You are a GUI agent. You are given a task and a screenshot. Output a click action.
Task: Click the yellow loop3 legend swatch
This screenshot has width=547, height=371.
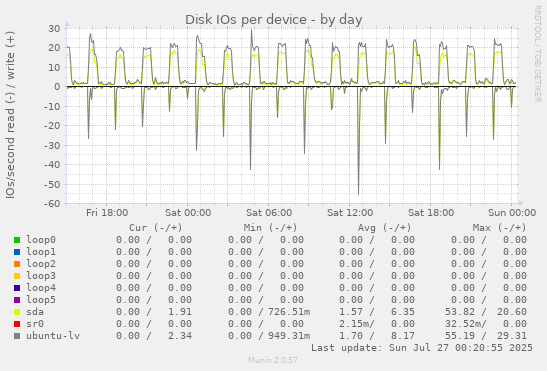tap(17, 276)
